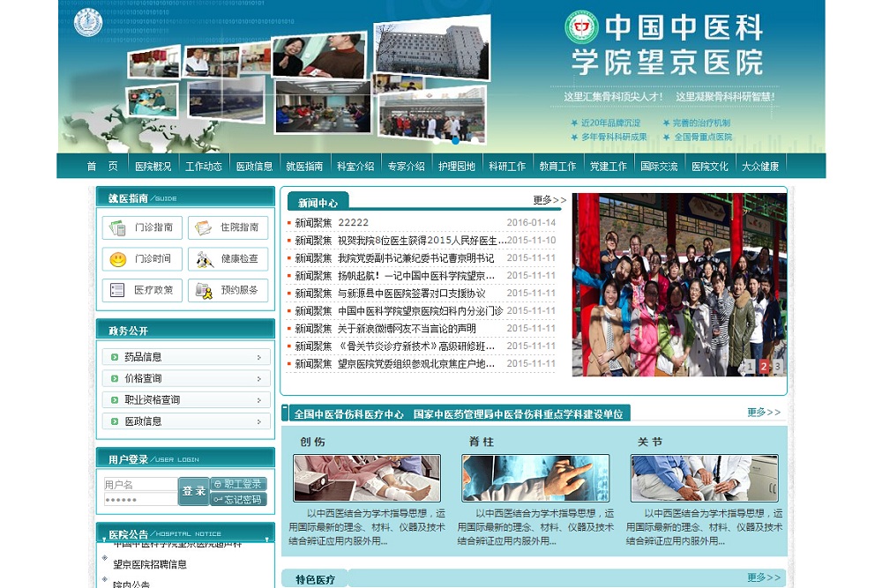Image resolution: width=882 pixels, height=588 pixels.
Task: Click green bullet icon beside 药品信息
Action: click(114, 357)
